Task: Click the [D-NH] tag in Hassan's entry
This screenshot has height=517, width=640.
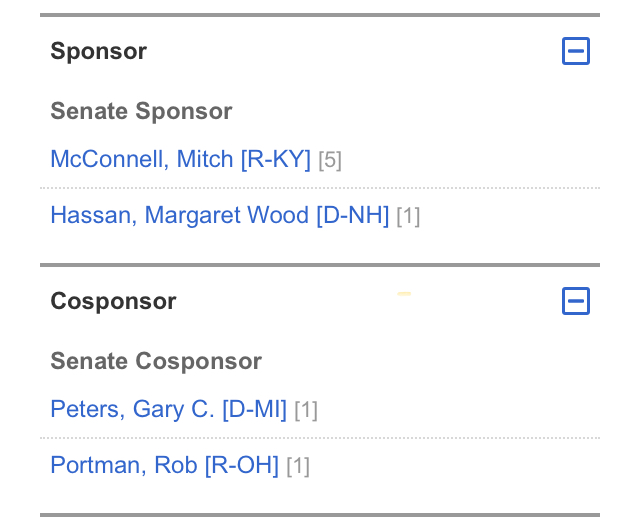Action: 352,215
